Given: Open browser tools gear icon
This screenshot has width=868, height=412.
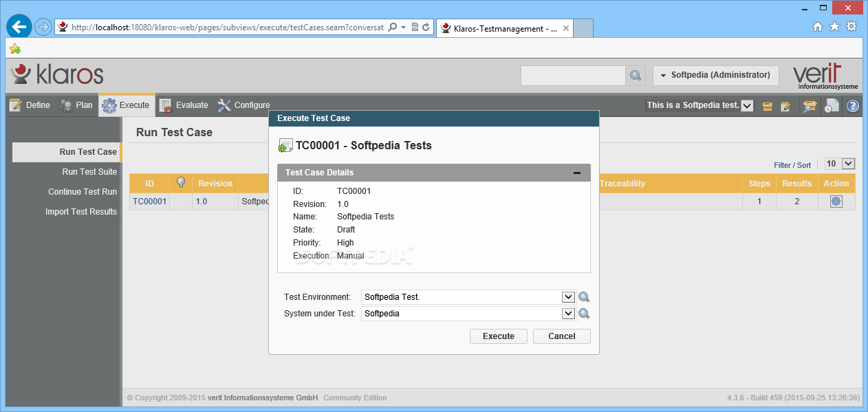Looking at the screenshot, I should 851,27.
